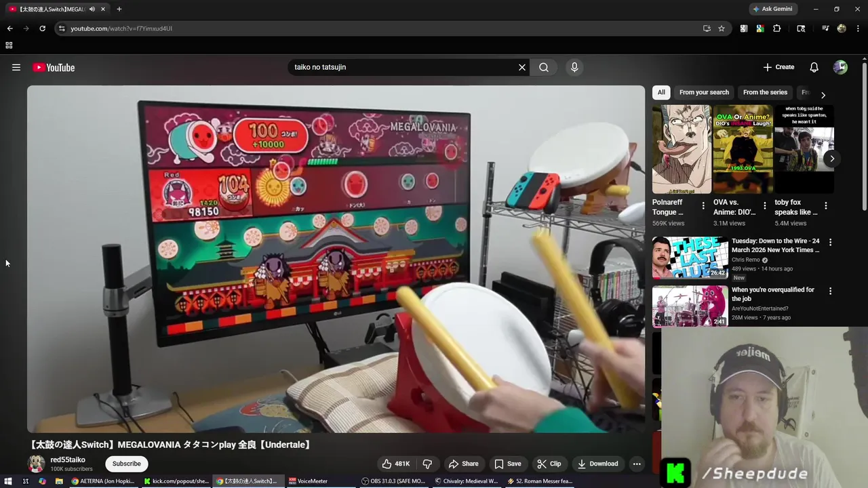The image size is (868, 488).
Task: Share the video
Action: pos(463,464)
